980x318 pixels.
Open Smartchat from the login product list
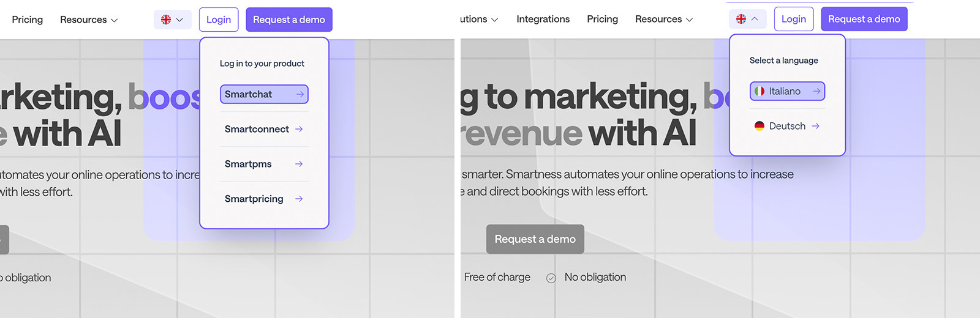264,94
